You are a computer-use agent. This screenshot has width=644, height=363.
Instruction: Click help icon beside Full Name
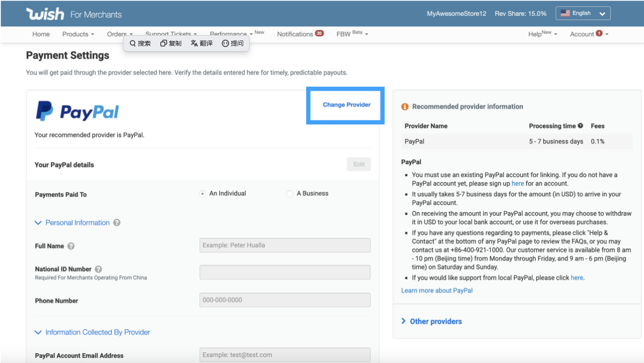pyautogui.click(x=71, y=246)
